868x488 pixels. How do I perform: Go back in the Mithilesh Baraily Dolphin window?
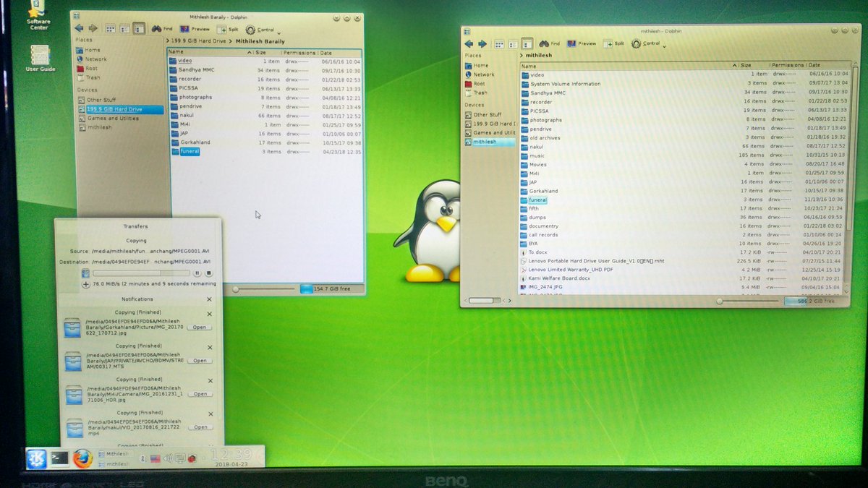(79, 29)
